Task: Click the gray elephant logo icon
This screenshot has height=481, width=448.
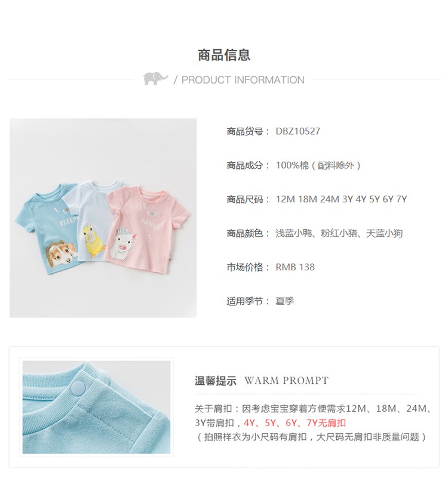Action: click(155, 79)
